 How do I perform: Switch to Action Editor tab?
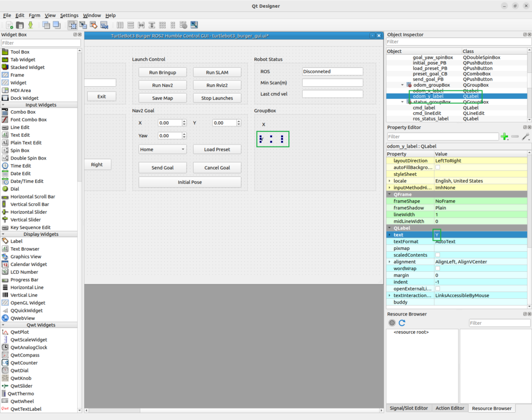pyautogui.click(x=449, y=408)
